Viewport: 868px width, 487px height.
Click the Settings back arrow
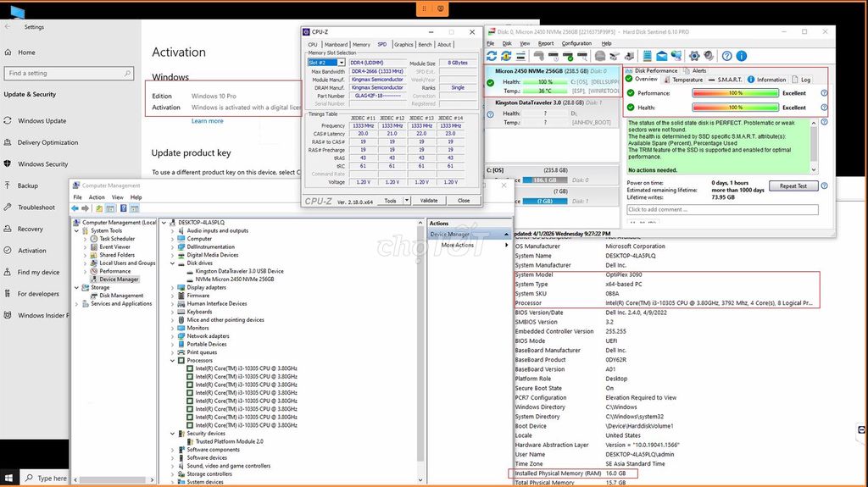[7, 26]
